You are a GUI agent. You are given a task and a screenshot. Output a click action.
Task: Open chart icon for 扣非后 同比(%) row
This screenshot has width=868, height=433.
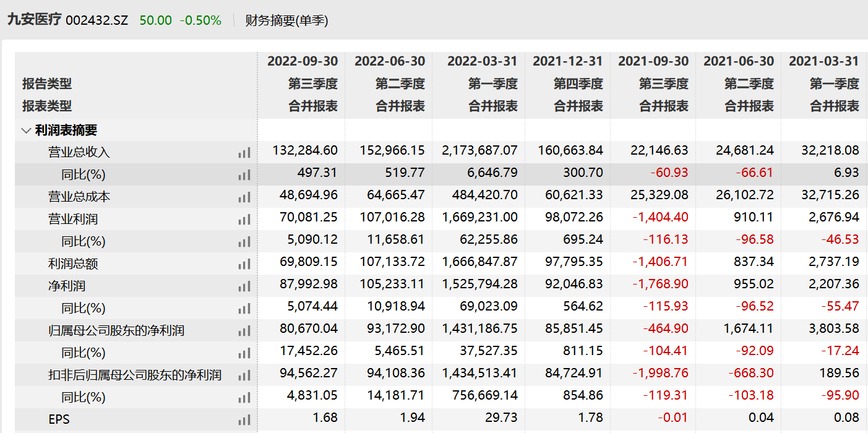[x=244, y=398]
